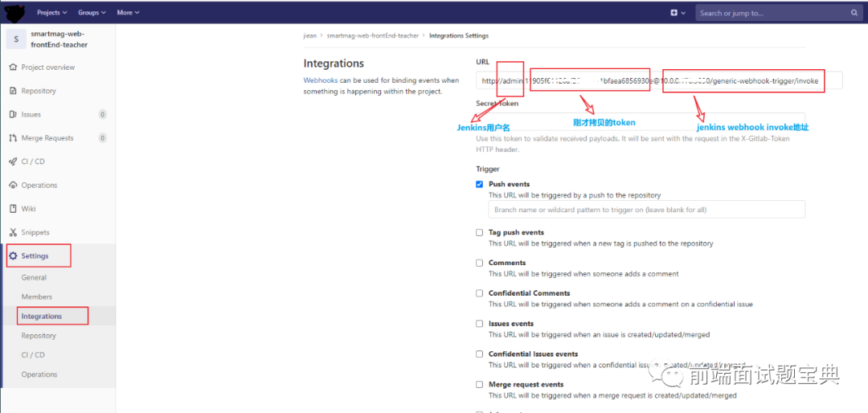Enable Merge request events checkbox
The width and height of the screenshot is (868, 413).
coord(479,385)
